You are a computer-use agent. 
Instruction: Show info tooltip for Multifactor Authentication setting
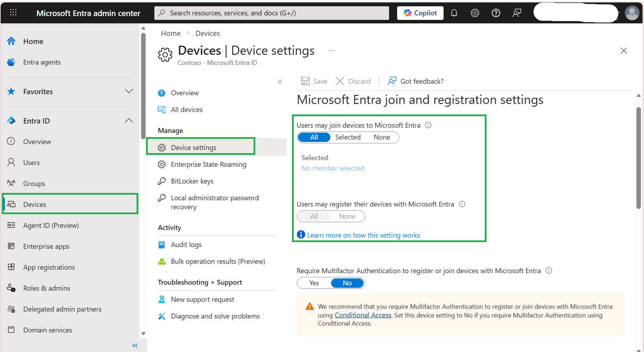tap(549, 271)
